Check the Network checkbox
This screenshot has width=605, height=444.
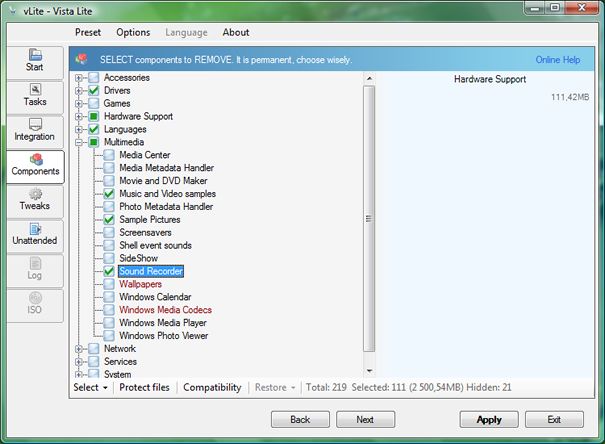pos(94,349)
